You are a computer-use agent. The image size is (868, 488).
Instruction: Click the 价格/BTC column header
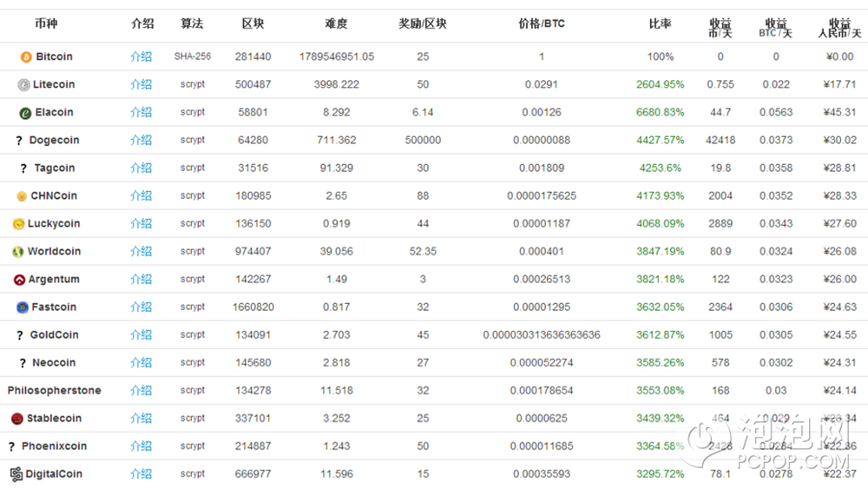(x=542, y=23)
